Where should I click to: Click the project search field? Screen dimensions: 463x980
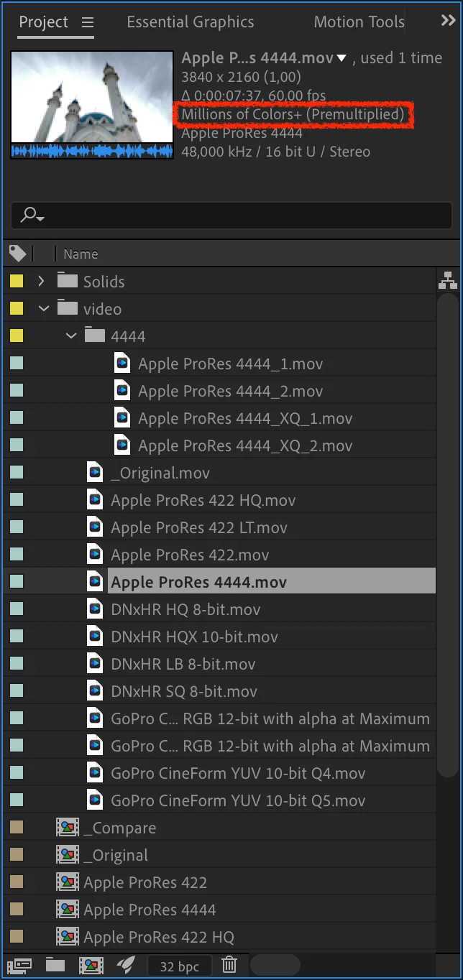click(x=232, y=215)
